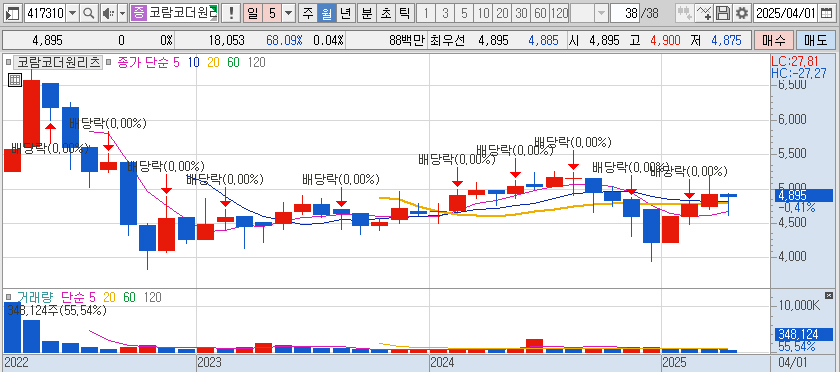Image resolution: width=840 pixels, height=372 pixels.
Task: Select the 틱 (tick) chart period
Action: point(404,13)
